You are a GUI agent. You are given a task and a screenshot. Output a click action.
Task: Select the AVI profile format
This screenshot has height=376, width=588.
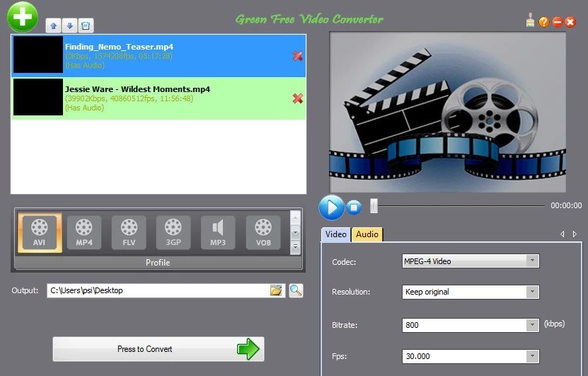click(x=40, y=232)
